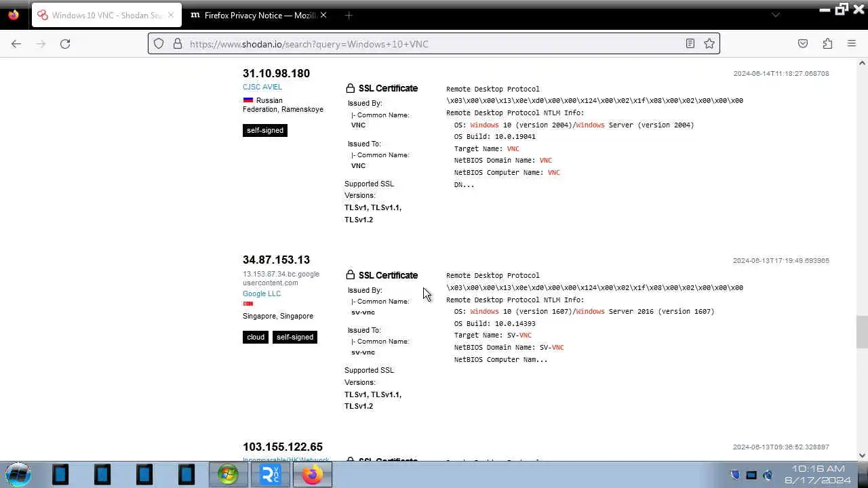This screenshot has height=488, width=868.
Task: Click lock icon by first SSL Certificate
Action: [350, 88]
